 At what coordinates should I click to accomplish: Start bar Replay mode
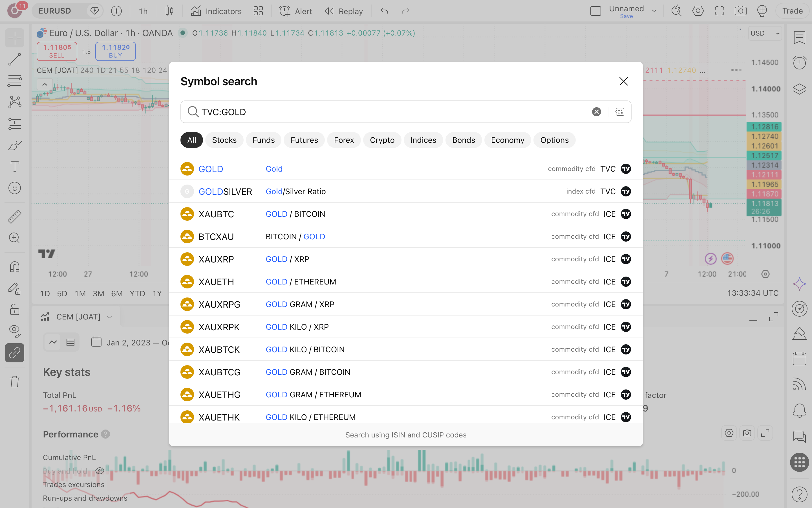point(344,11)
